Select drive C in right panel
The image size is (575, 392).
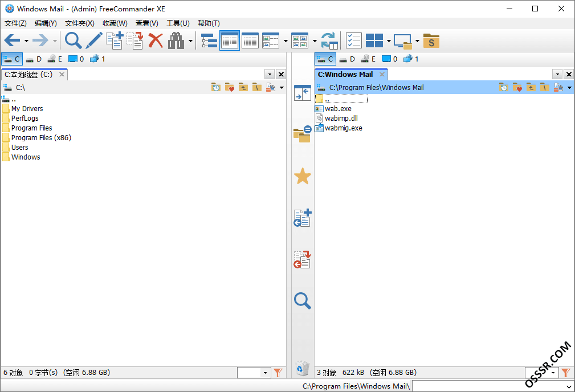click(325, 59)
